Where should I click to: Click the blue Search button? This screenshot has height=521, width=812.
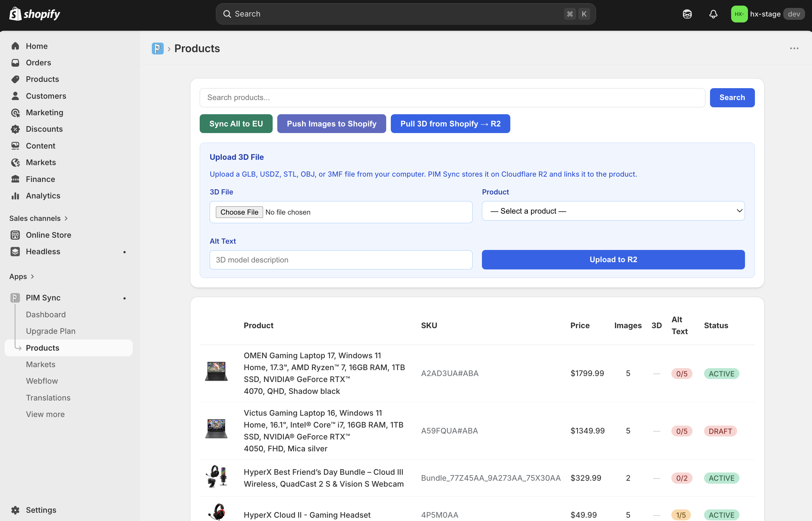[732, 98]
